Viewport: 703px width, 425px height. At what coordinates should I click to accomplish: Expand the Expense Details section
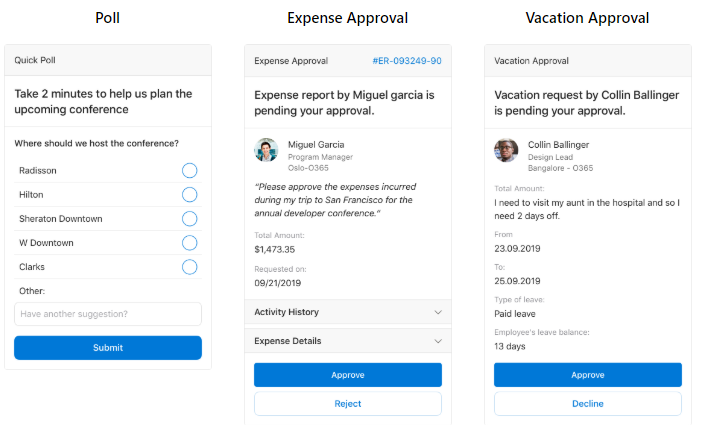(288, 341)
